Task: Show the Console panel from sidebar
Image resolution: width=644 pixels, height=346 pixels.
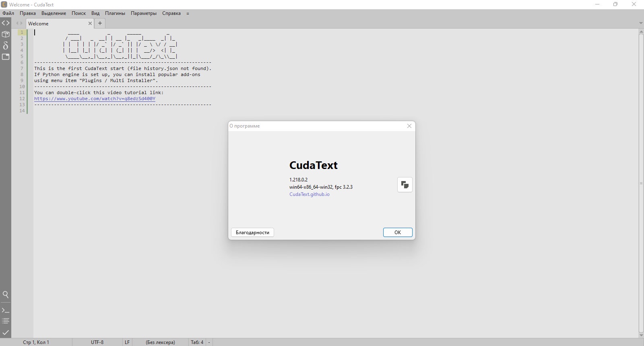Action: (x=6, y=310)
